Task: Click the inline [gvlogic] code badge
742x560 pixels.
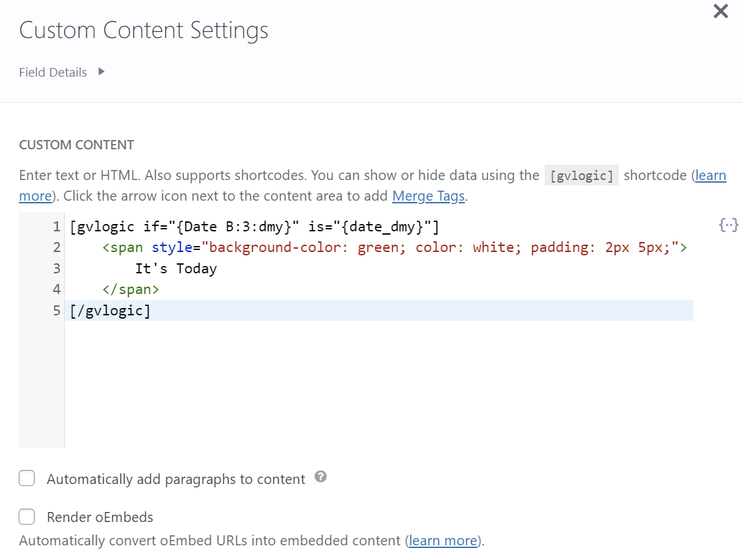Action: 581,175
